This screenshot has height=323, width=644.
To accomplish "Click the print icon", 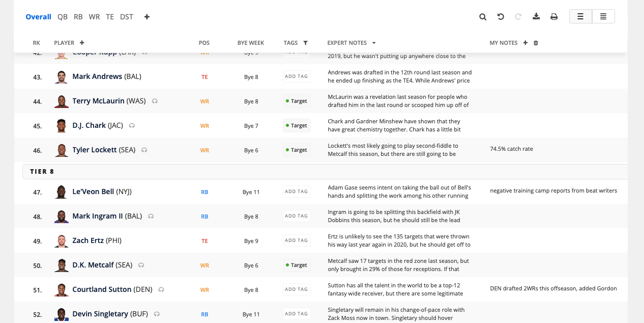I will coord(554,17).
